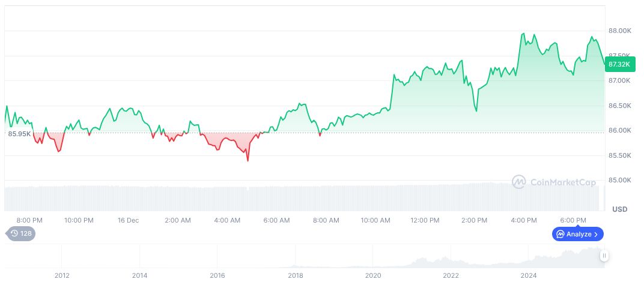This screenshot has width=644, height=282.
Task: Click the 8:00 AM time axis label
Action: pos(326,220)
